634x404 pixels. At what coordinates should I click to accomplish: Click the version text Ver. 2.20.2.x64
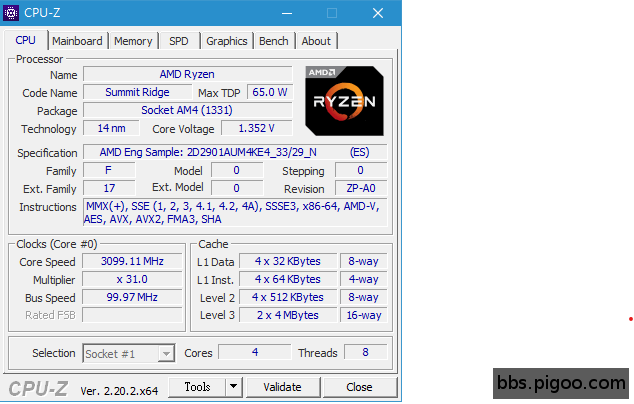click(x=119, y=391)
